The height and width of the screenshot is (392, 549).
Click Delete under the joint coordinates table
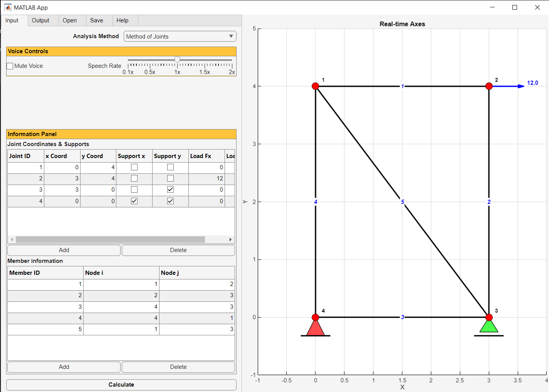(178, 250)
